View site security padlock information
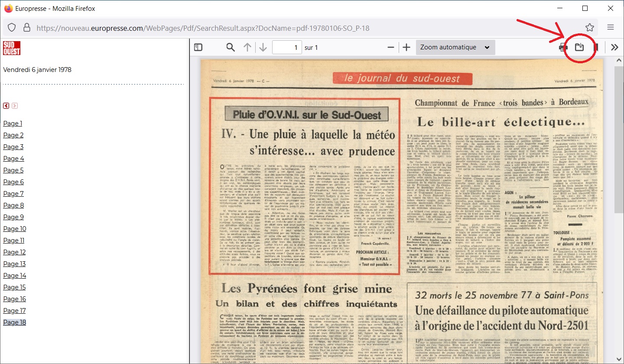This screenshot has width=624, height=364. [x=26, y=27]
